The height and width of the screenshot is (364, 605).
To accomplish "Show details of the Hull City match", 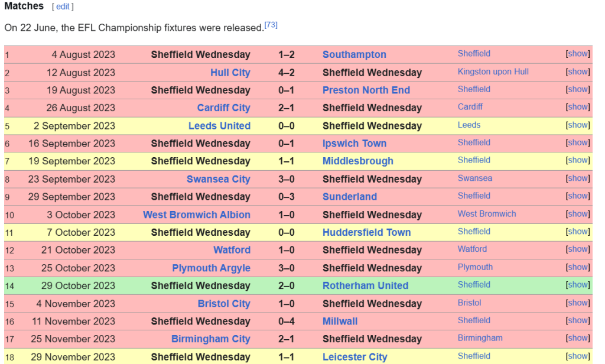I will (578, 72).
